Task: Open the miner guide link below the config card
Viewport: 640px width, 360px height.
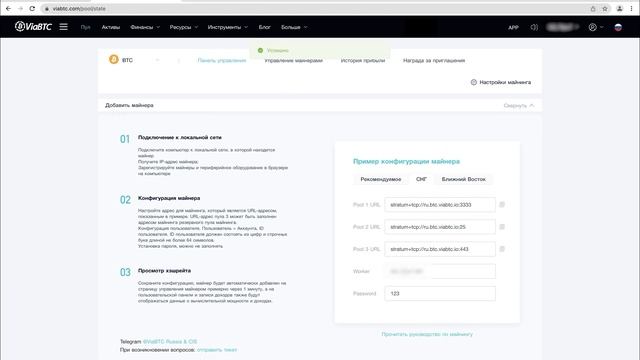Action: [x=427, y=334]
